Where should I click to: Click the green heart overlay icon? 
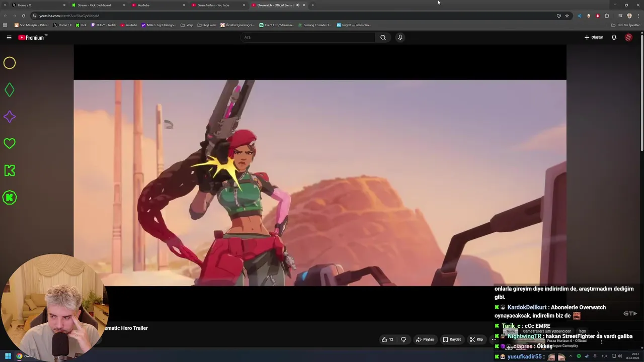pyautogui.click(x=10, y=144)
